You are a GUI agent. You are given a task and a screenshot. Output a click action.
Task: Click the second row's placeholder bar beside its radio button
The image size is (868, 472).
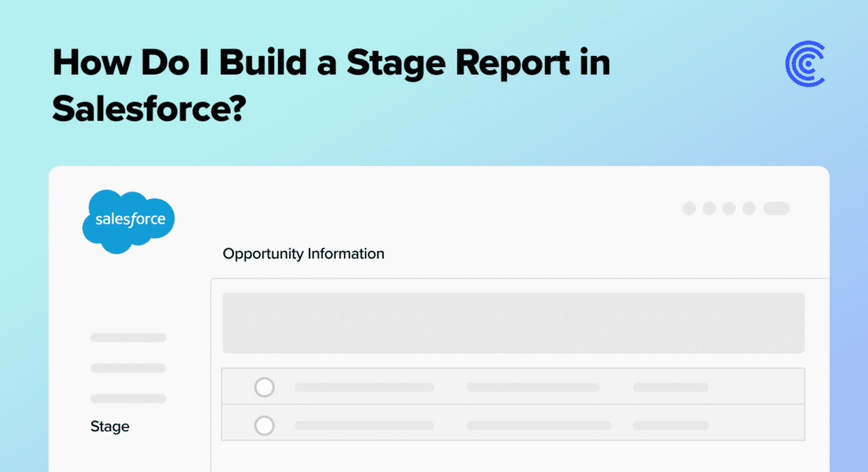point(364,425)
